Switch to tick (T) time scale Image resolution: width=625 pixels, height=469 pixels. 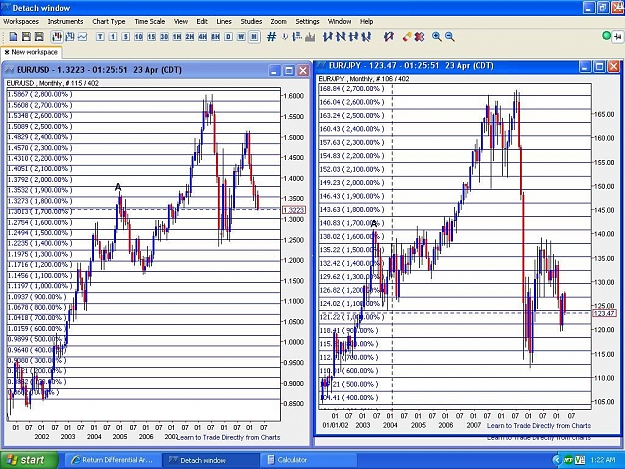click(100, 37)
